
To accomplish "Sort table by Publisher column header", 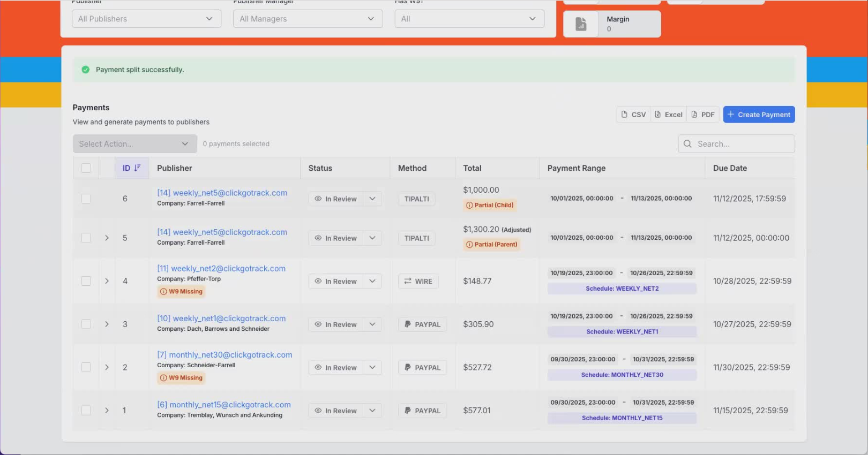I will [x=175, y=168].
